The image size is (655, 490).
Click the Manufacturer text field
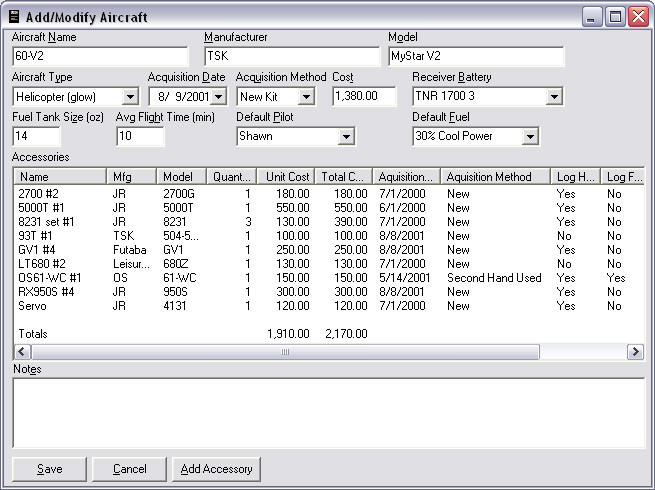[291, 57]
